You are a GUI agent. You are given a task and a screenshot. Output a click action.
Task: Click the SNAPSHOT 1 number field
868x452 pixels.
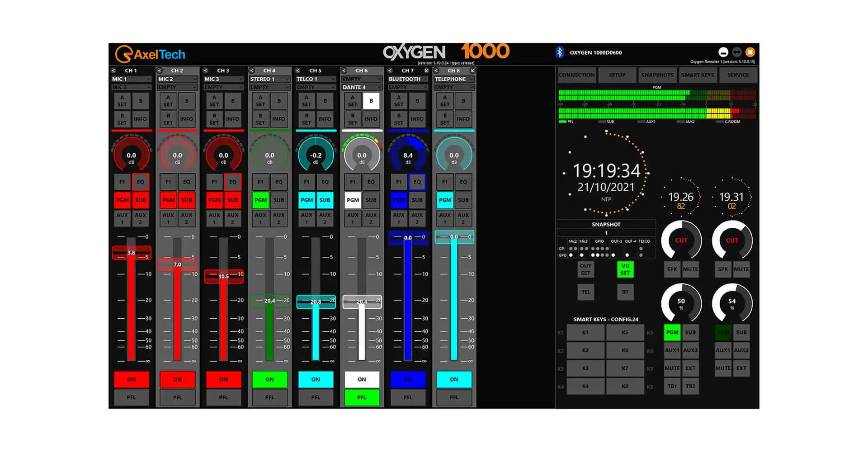coord(607,232)
